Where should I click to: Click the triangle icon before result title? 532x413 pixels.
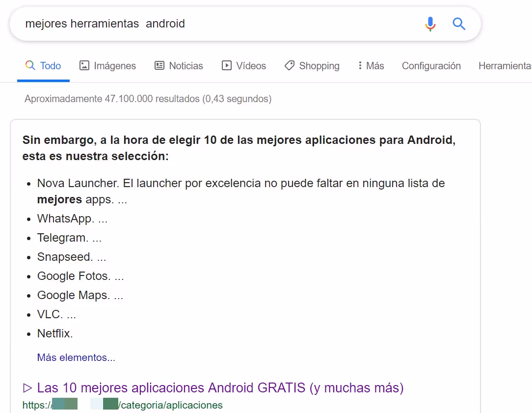coord(27,387)
